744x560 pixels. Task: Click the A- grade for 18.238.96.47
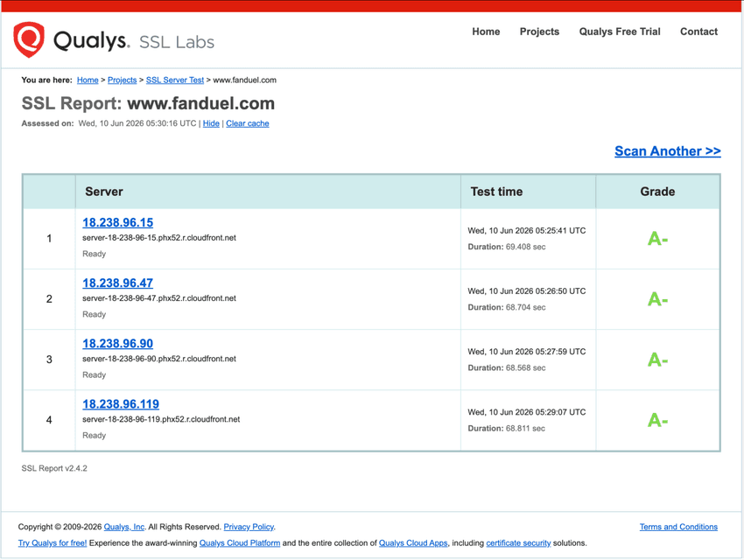click(x=657, y=299)
